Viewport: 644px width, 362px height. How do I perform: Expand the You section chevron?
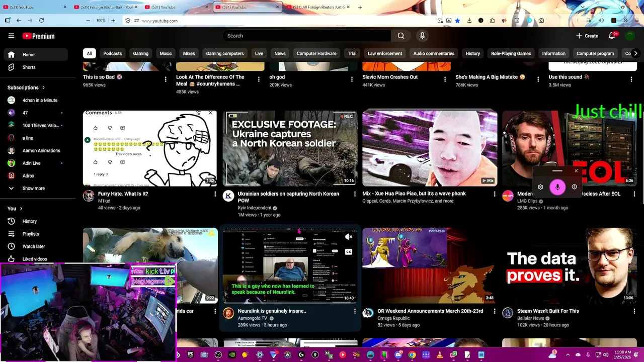pyautogui.click(x=21, y=209)
